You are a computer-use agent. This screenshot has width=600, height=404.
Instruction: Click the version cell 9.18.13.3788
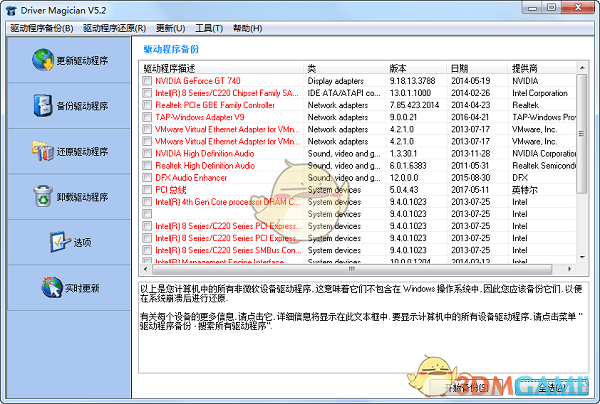tap(412, 81)
